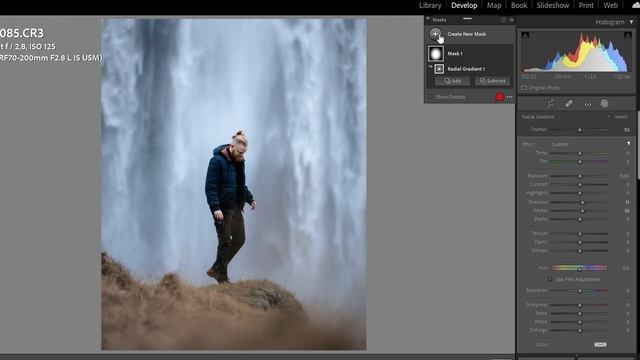Click the Masks panel double-arrow collapse icon

511,20
